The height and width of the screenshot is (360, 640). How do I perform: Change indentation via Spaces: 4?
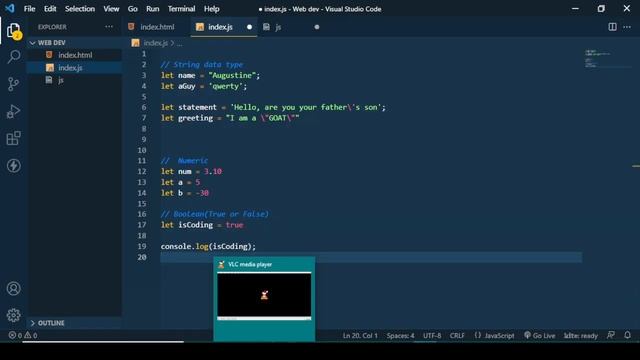pyautogui.click(x=400, y=336)
